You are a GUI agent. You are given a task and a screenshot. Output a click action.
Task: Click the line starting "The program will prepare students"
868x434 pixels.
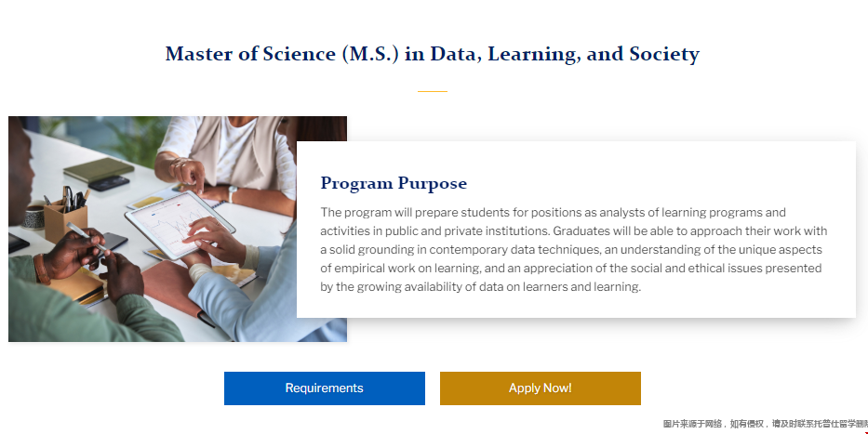[540, 213]
